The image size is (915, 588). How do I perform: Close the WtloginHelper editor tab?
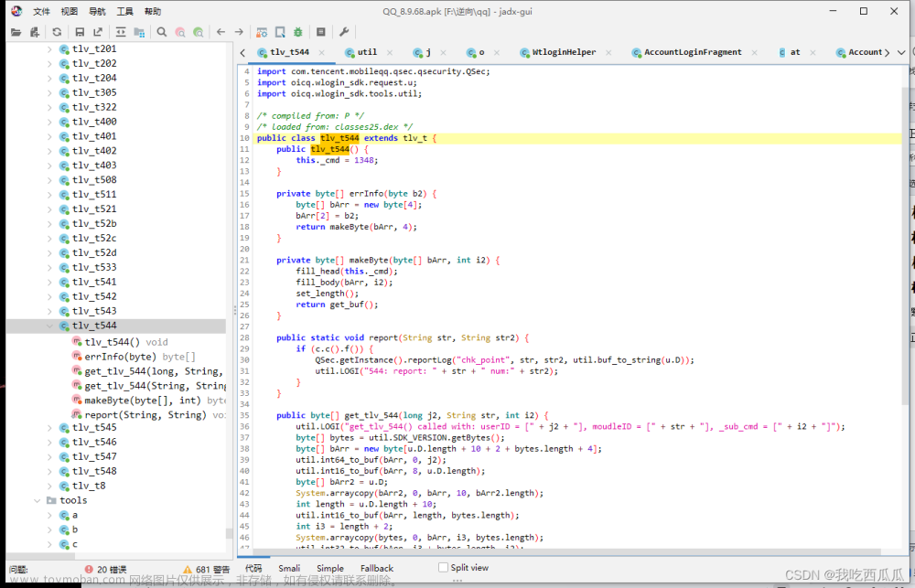coord(608,52)
